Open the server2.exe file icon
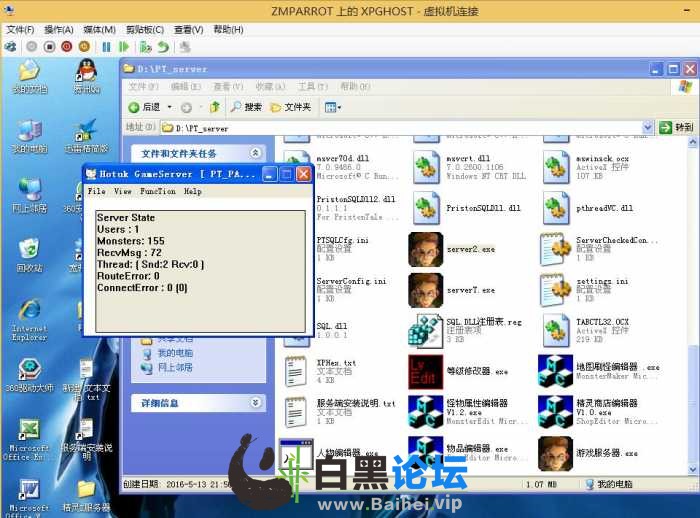This screenshot has width=700, height=518. tap(425, 248)
